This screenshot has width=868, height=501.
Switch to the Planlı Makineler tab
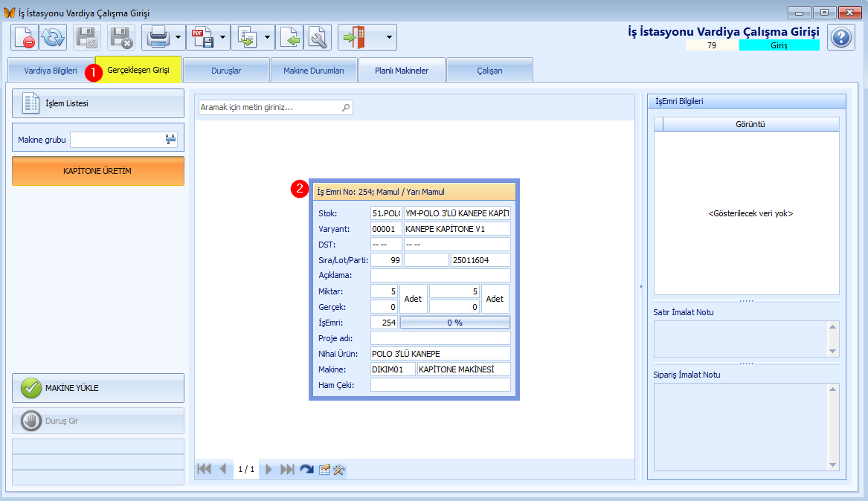402,71
